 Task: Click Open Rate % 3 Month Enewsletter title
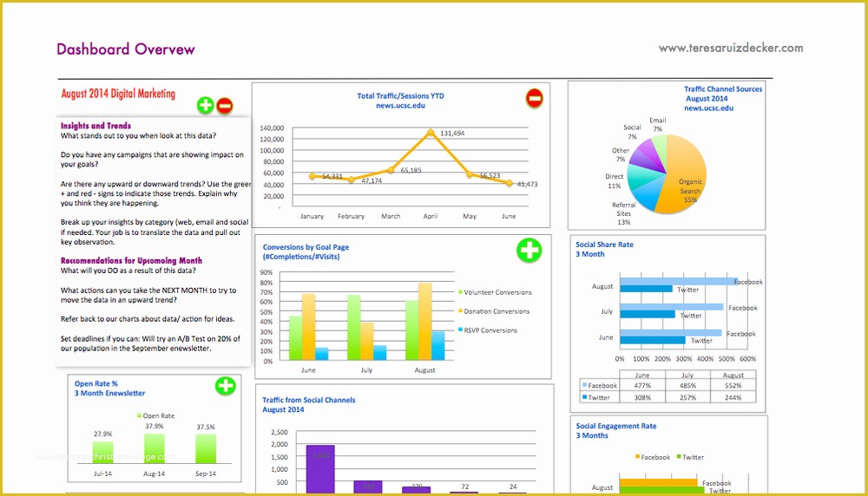point(109,388)
